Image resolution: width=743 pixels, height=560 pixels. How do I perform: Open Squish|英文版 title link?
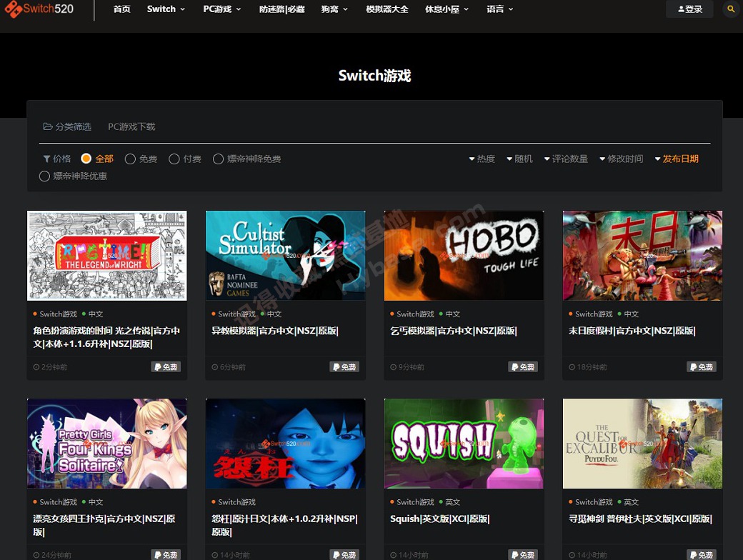[x=440, y=519]
